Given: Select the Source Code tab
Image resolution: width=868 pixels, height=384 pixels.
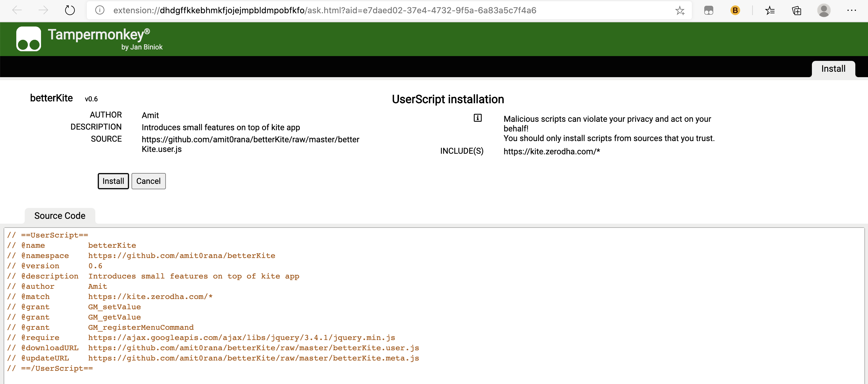Looking at the screenshot, I should [x=60, y=216].
